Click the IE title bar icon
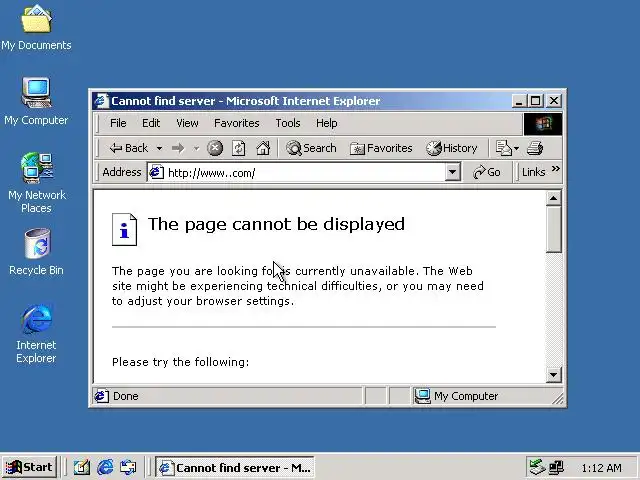This screenshot has width=640, height=480. point(101,101)
